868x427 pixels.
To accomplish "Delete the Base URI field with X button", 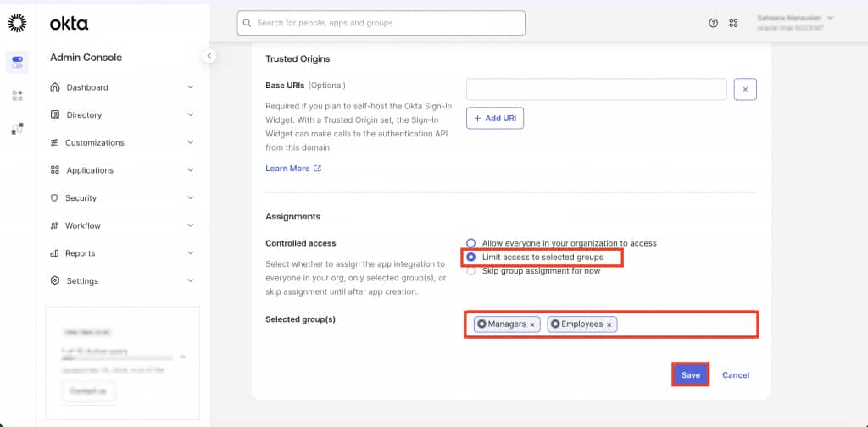I will coord(745,90).
